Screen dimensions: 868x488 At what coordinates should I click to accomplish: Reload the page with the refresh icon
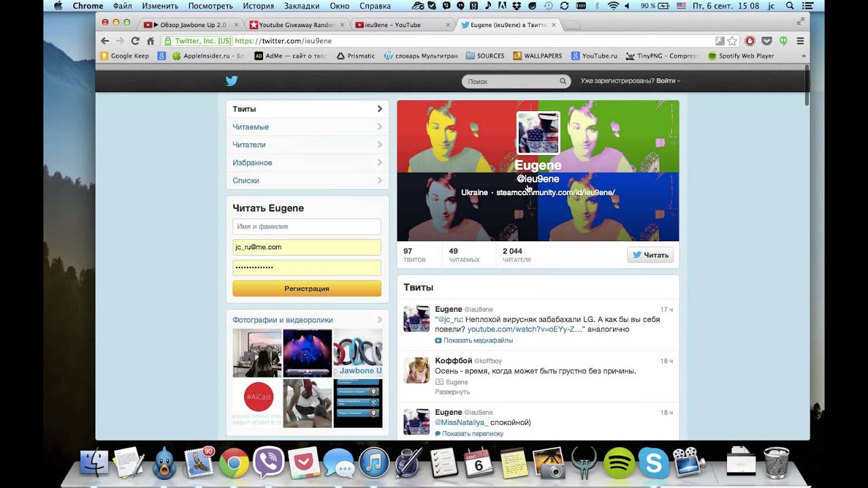(x=135, y=41)
